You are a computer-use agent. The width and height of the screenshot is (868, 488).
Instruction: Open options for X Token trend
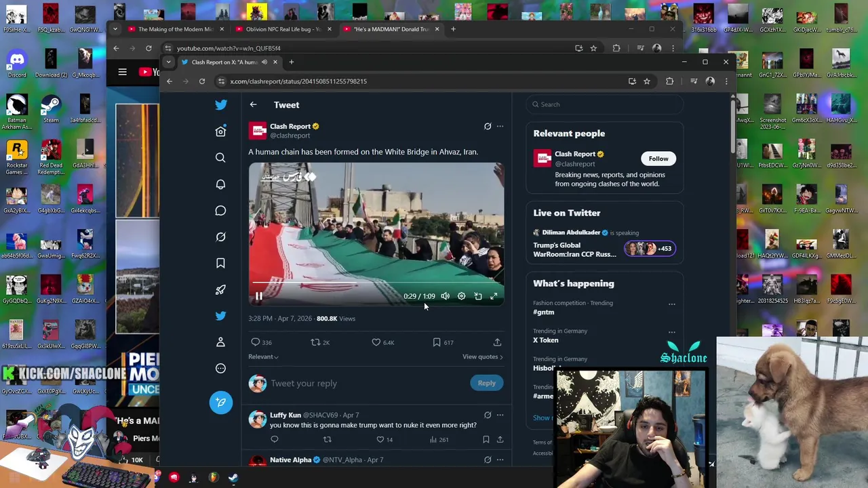pos(671,332)
